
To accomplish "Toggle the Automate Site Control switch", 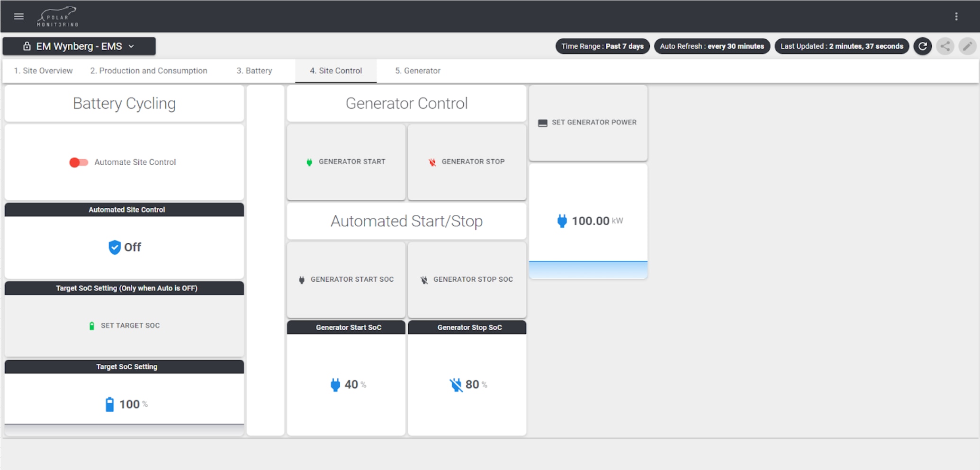I will [x=79, y=162].
